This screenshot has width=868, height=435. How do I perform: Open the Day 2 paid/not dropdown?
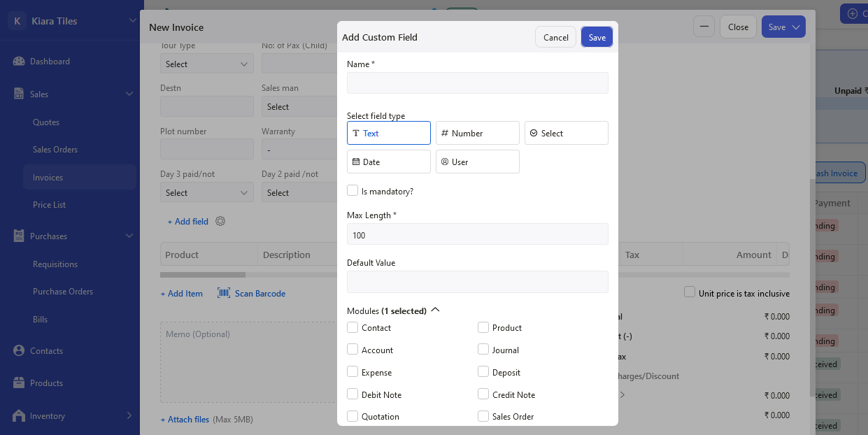tap(299, 192)
